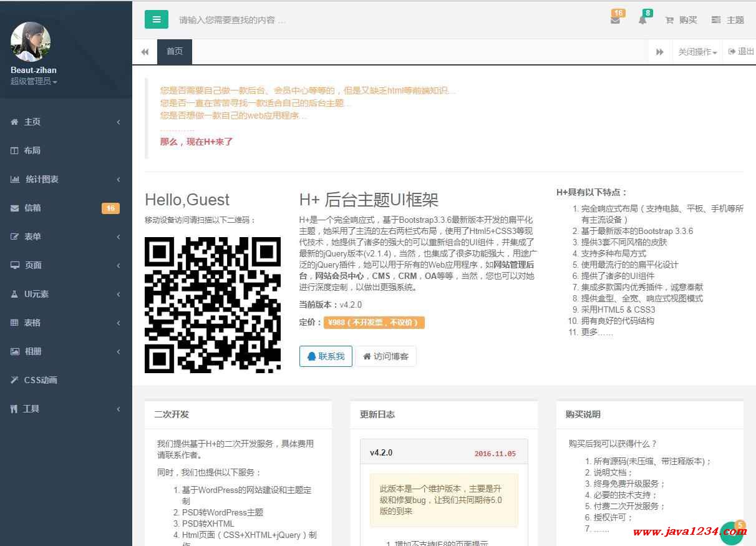The height and width of the screenshot is (546, 756).
Task: Click the 拥有良好的代码结构 feature item
Action: point(618,321)
